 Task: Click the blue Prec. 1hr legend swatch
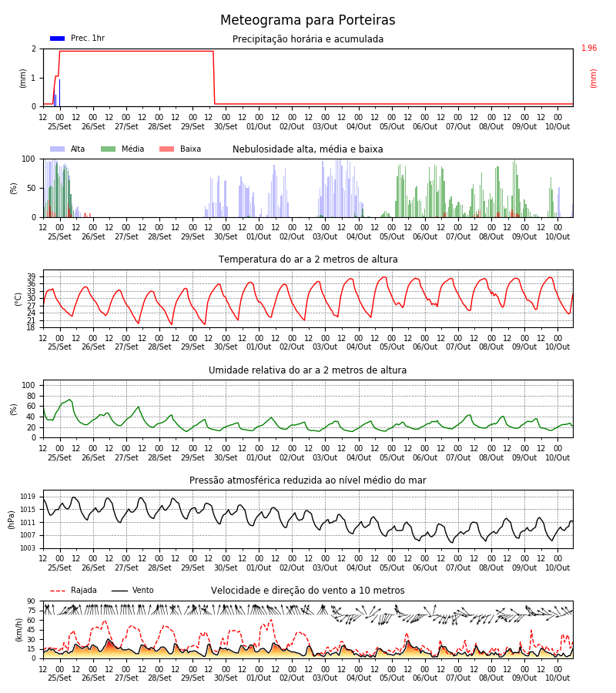tap(58, 38)
